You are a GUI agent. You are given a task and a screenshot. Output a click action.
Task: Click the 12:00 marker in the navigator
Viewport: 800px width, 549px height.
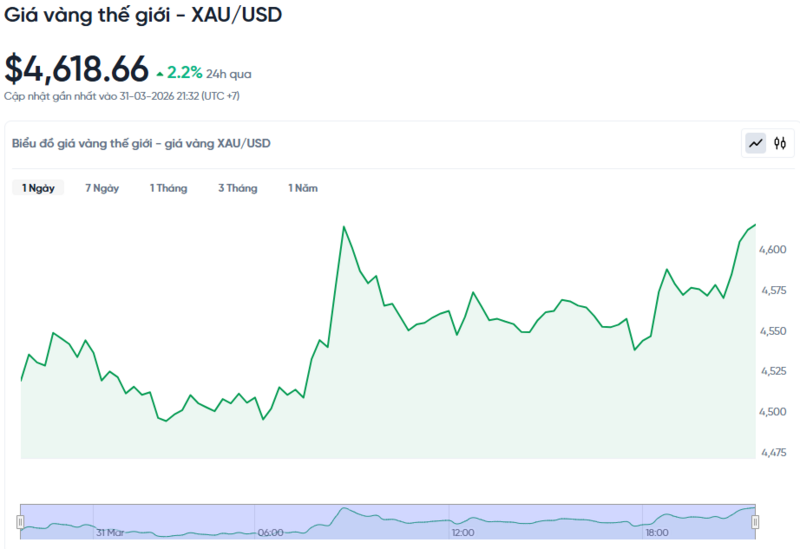tap(462, 533)
